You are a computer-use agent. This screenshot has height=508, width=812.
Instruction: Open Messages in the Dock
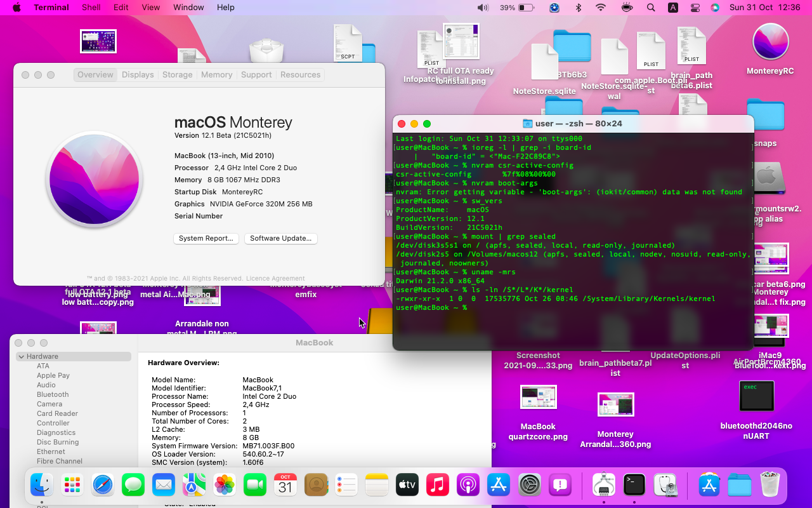click(133, 485)
